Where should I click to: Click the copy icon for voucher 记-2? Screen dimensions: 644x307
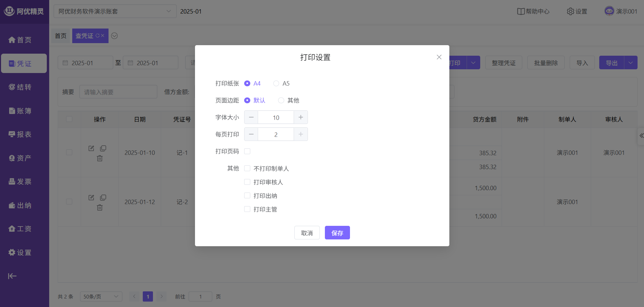point(103,198)
